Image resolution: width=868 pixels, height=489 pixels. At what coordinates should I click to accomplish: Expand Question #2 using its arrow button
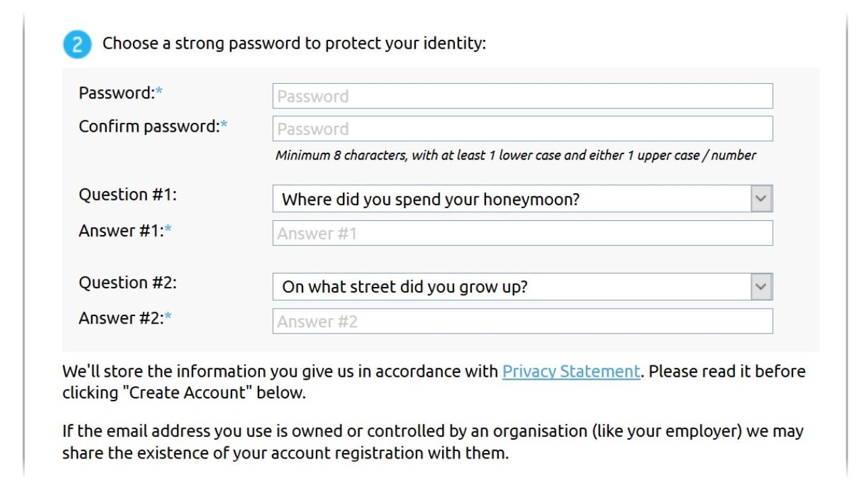[x=761, y=286]
